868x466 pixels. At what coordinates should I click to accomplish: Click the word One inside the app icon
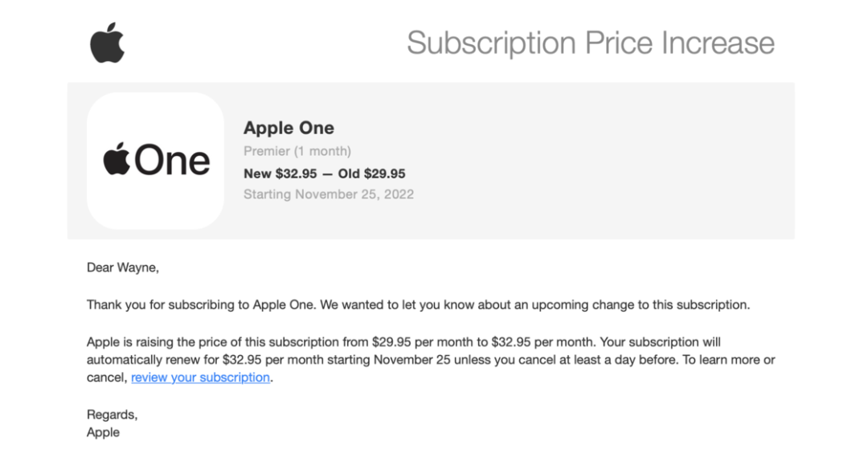[x=172, y=161]
